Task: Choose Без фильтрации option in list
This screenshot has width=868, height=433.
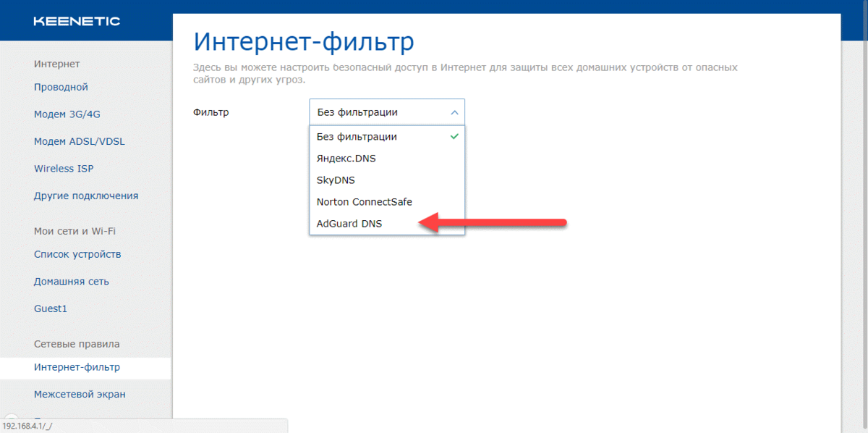Action: [x=387, y=136]
